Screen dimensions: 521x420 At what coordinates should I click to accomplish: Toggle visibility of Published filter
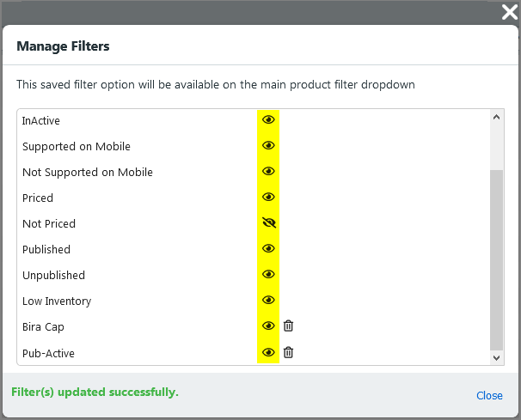click(268, 249)
